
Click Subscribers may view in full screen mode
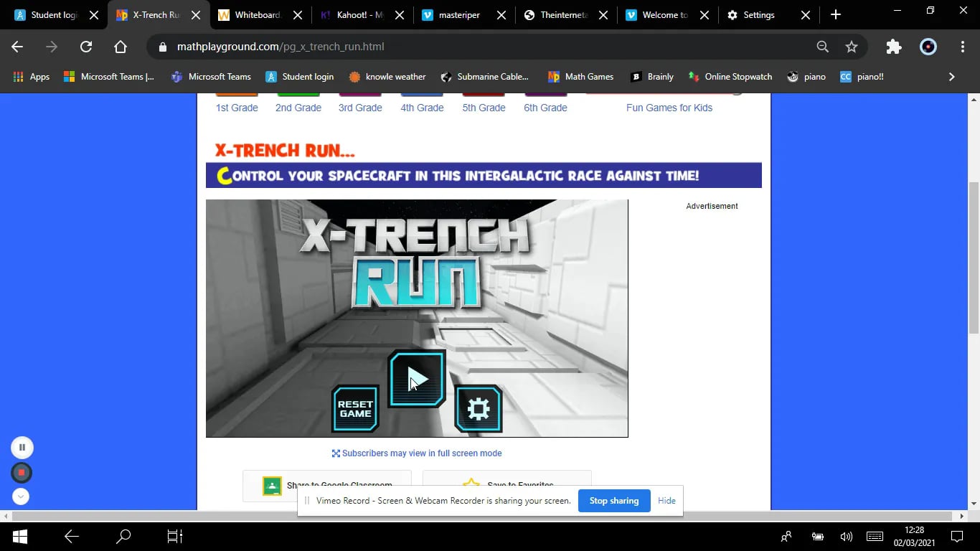tap(417, 453)
